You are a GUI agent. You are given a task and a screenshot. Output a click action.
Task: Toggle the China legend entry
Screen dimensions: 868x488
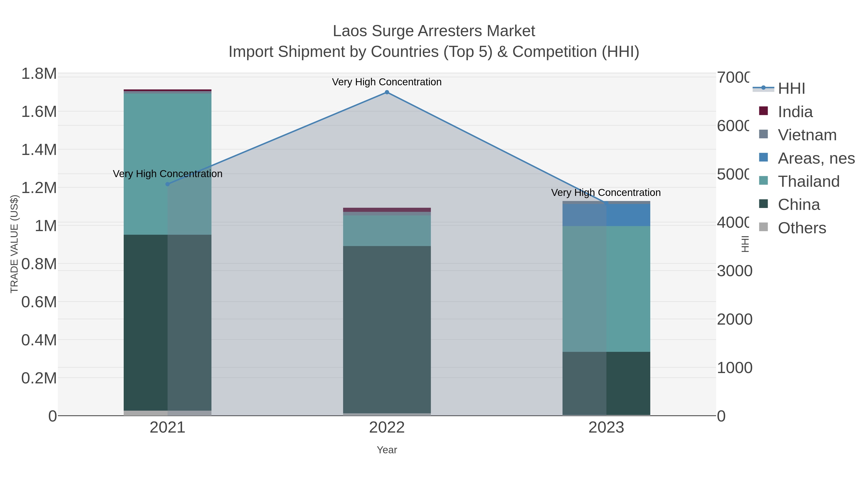pos(789,204)
